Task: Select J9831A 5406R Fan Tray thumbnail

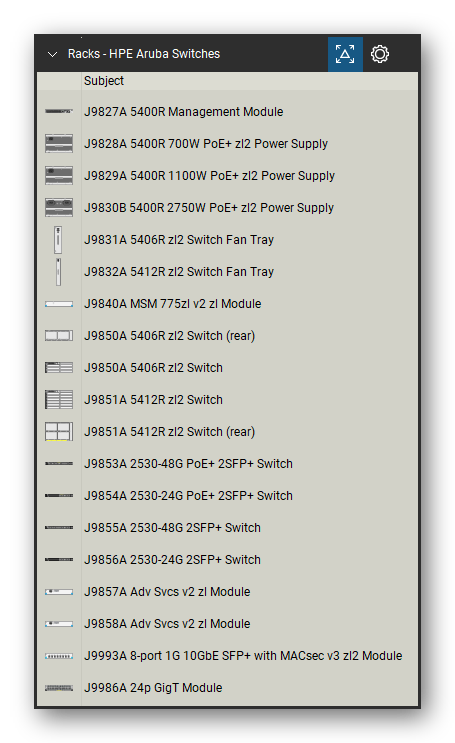Action: tap(58, 240)
